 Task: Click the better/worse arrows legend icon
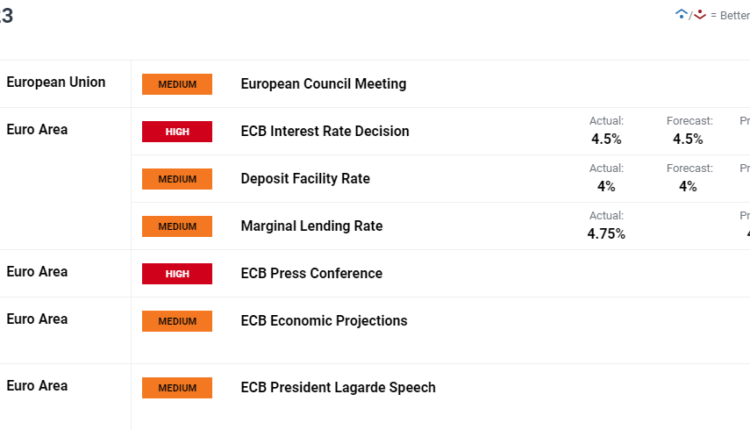pyautogui.click(x=691, y=14)
